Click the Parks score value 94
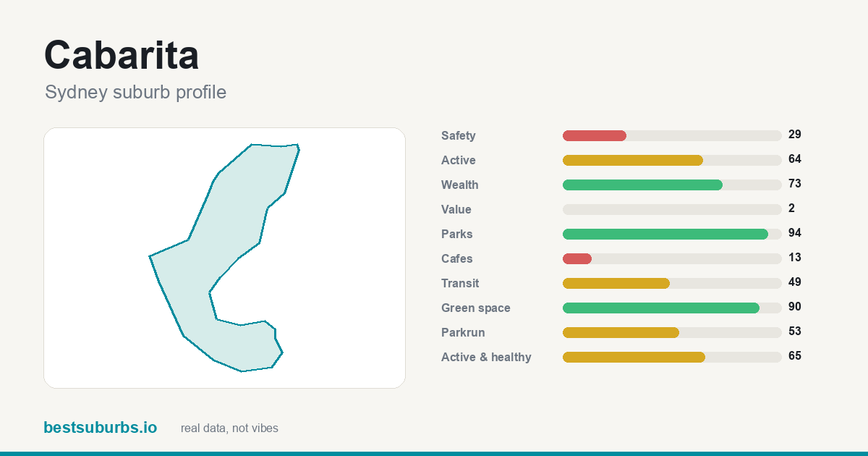 click(795, 233)
